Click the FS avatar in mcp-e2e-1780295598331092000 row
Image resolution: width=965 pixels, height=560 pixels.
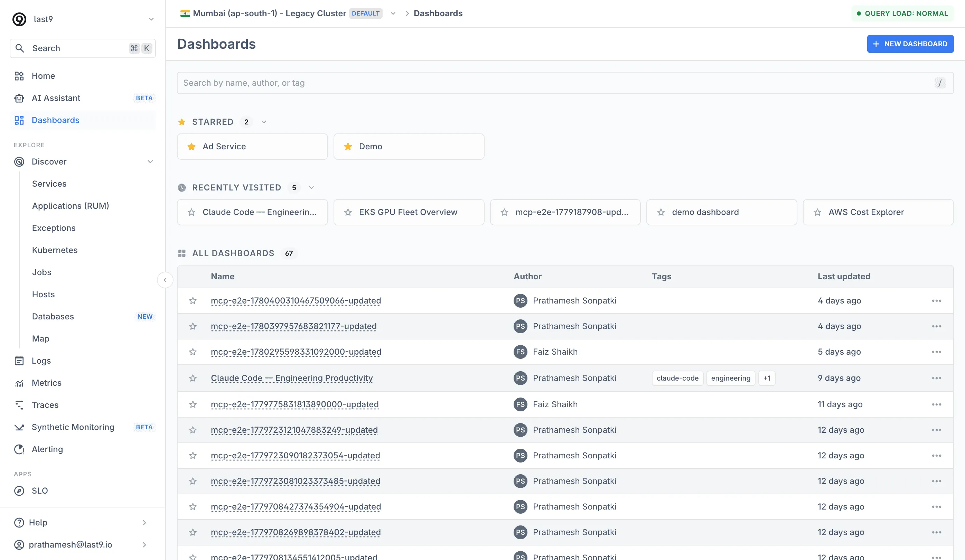(x=521, y=352)
